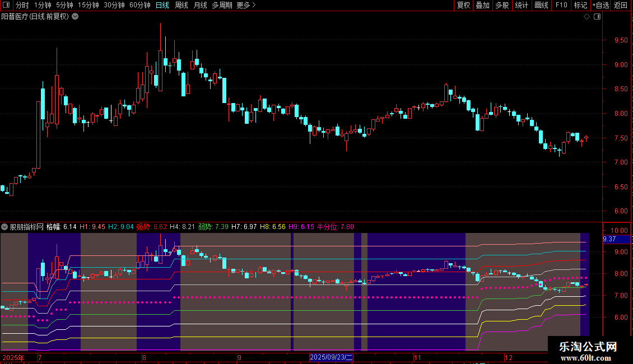Select the 15分钟 period
Image resolution: width=633 pixels, height=364 pixels.
tap(88, 5)
